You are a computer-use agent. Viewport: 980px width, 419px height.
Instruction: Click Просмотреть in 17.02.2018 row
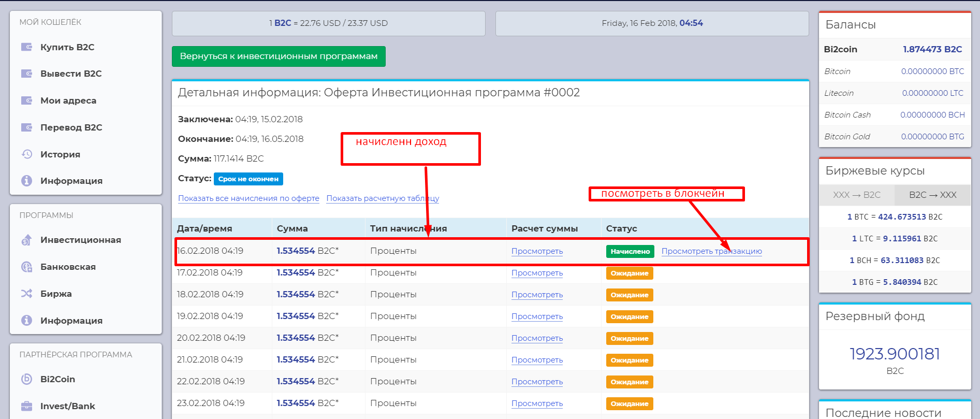click(537, 273)
